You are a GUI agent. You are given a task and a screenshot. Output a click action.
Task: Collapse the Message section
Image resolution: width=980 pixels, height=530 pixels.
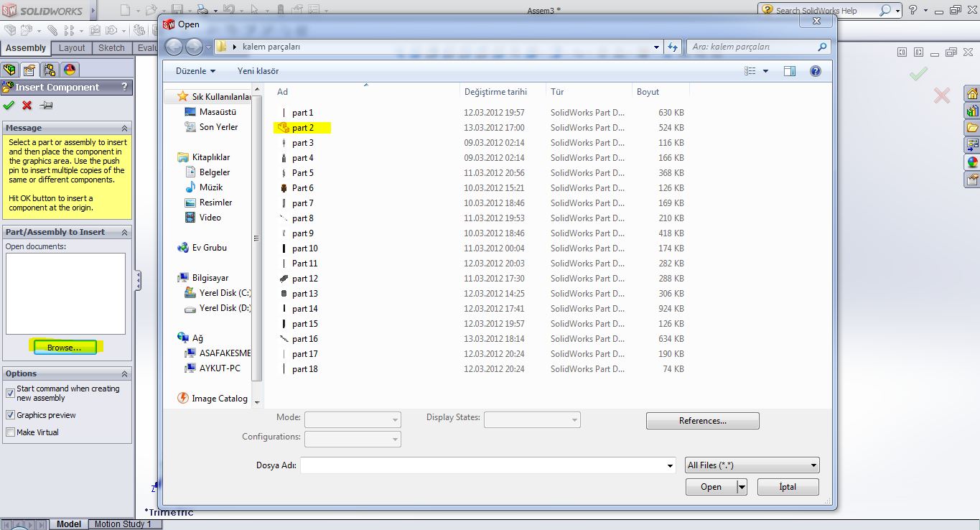tap(124, 128)
